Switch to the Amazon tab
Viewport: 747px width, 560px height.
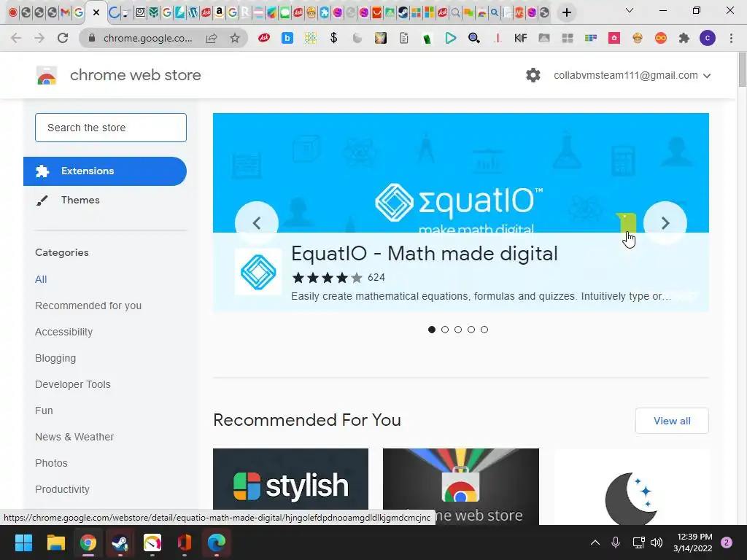tap(219, 13)
